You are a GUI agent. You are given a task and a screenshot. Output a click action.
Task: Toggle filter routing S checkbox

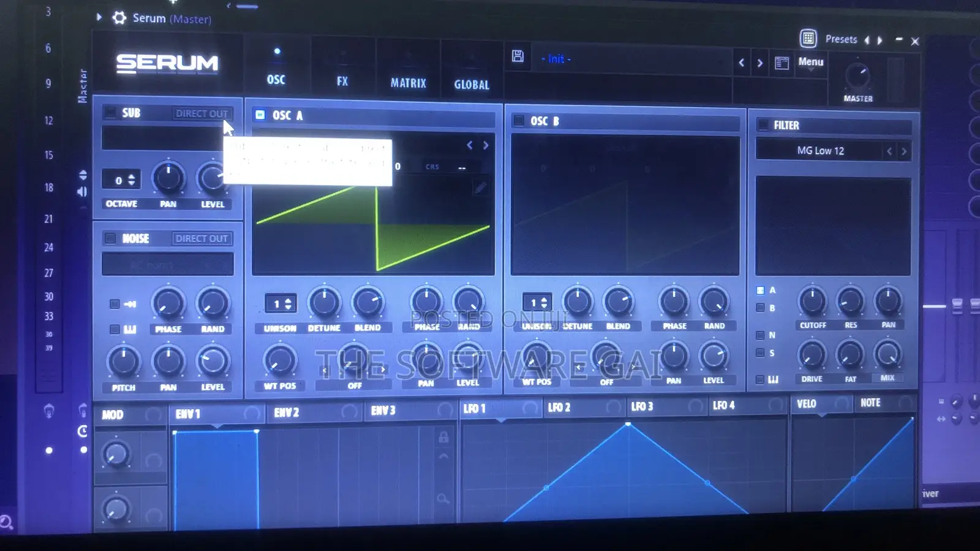pyautogui.click(x=760, y=353)
